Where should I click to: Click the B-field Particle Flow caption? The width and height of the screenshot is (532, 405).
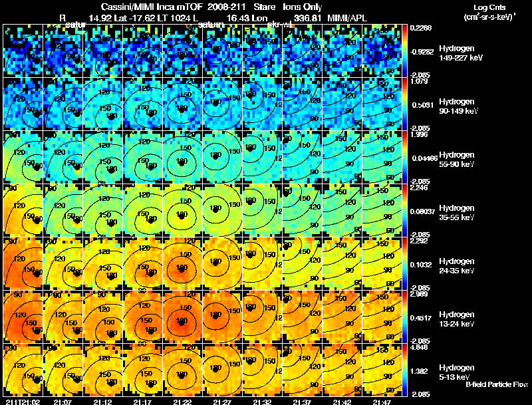pyautogui.click(x=497, y=384)
